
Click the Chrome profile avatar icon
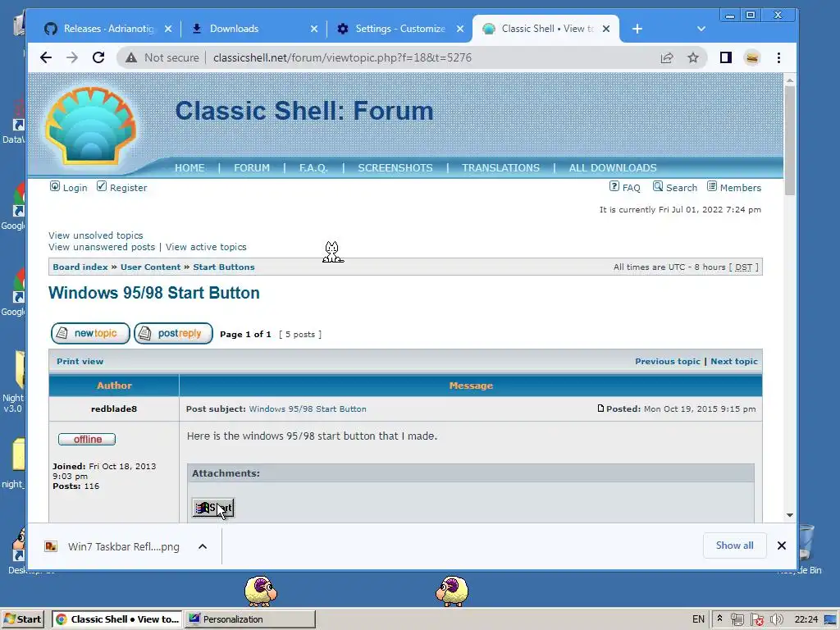click(752, 58)
